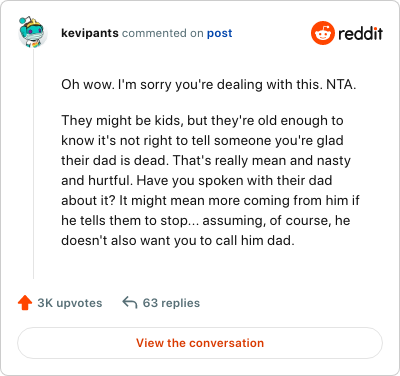Click the "View the conversation" button

click(x=200, y=343)
